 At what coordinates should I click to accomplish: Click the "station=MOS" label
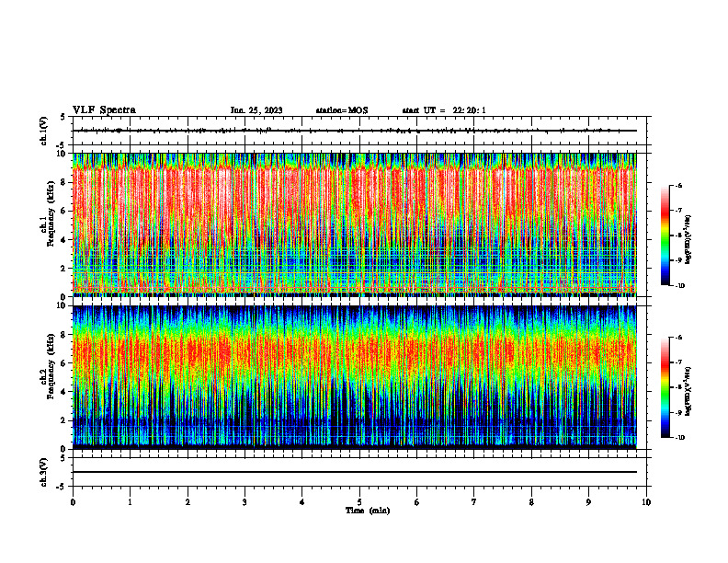coord(342,110)
